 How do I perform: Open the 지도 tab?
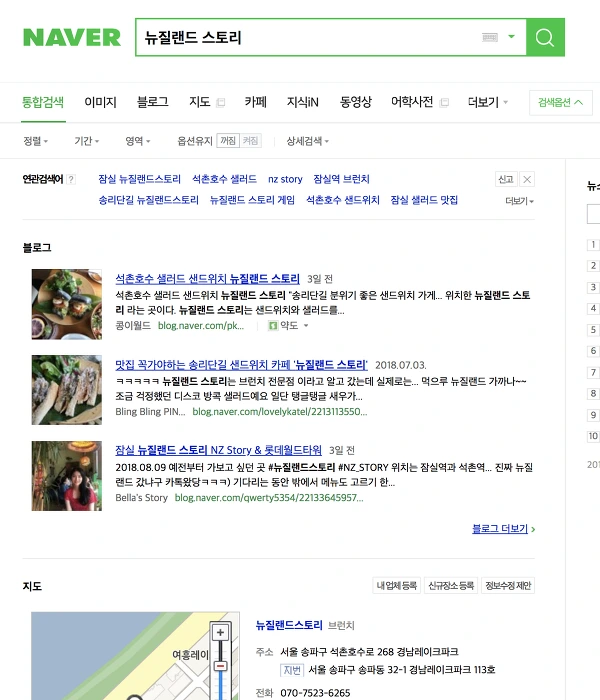200,102
